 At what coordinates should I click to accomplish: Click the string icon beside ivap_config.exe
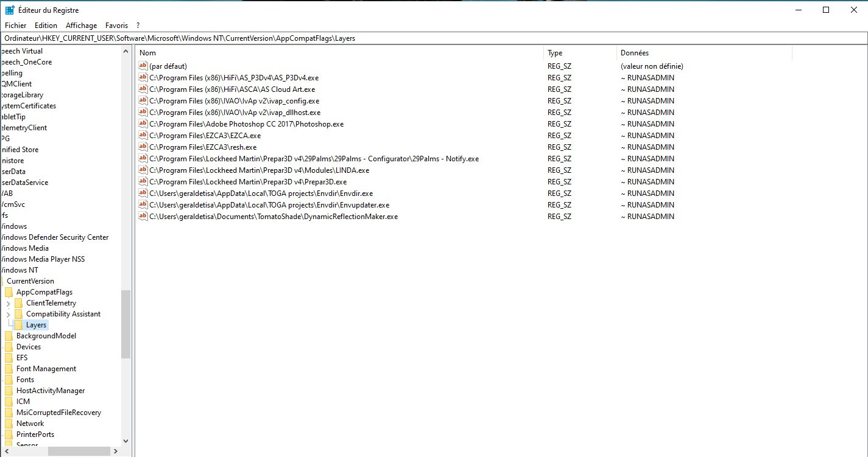click(143, 100)
